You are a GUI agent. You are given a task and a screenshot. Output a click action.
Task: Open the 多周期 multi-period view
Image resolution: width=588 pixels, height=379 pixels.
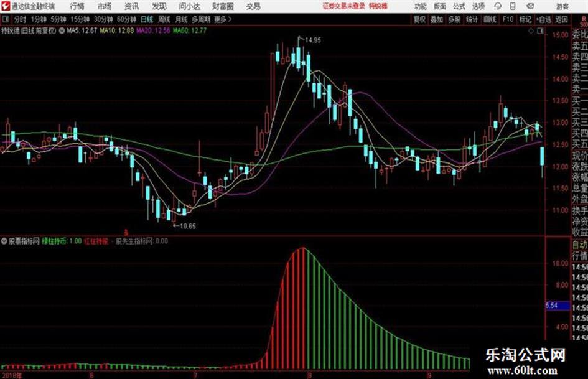click(201, 19)
